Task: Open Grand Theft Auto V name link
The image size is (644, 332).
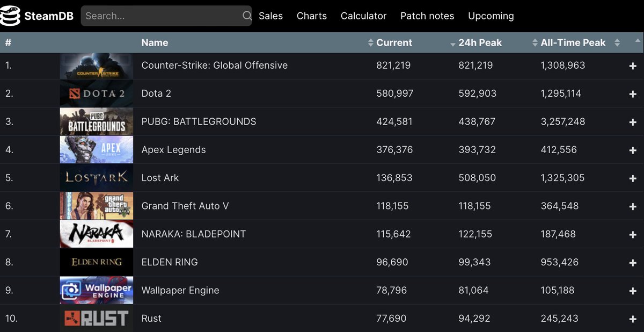Action: [185, 206]
